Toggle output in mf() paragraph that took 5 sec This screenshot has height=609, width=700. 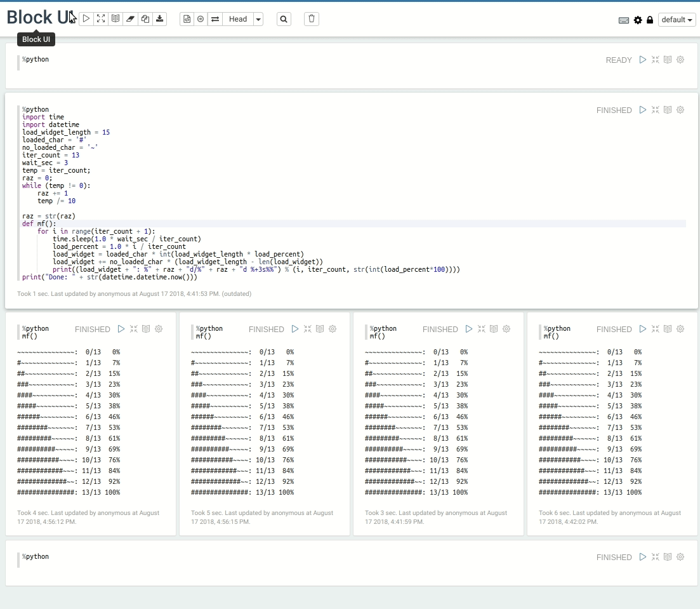(x=320, y=329)
